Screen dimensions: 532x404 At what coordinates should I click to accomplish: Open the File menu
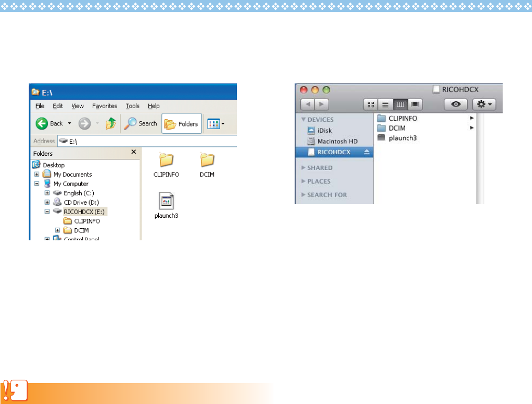pyautogui.click(x=40, y=106)
